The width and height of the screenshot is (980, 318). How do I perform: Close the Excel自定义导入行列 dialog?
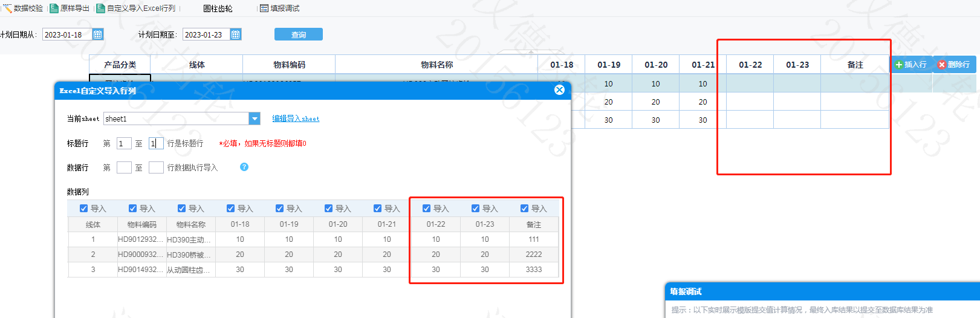point(559,90)
